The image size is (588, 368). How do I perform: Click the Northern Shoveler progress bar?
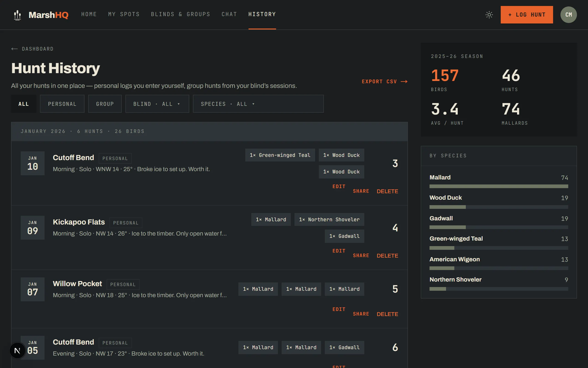pos(499,289)
